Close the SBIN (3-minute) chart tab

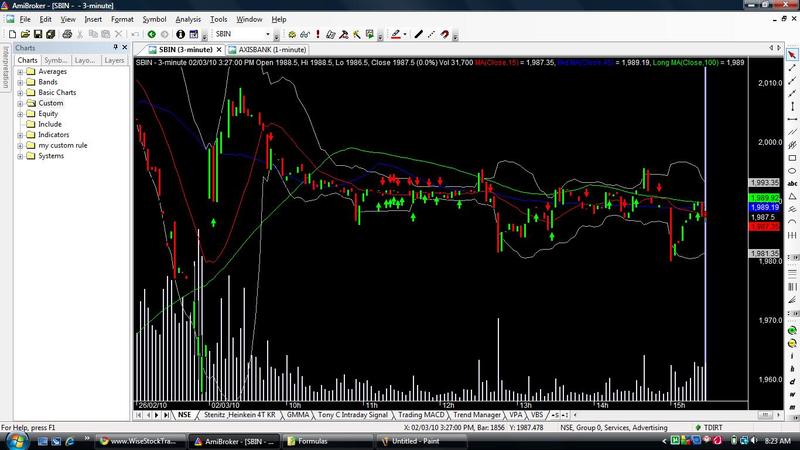pyautogui.click(x=219, y=49)
